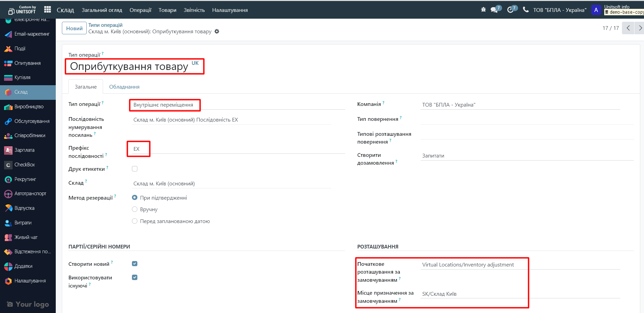Expand Створити дозамовлення dropdown
This screenshot has height=313, width=644.
[526, 156]
